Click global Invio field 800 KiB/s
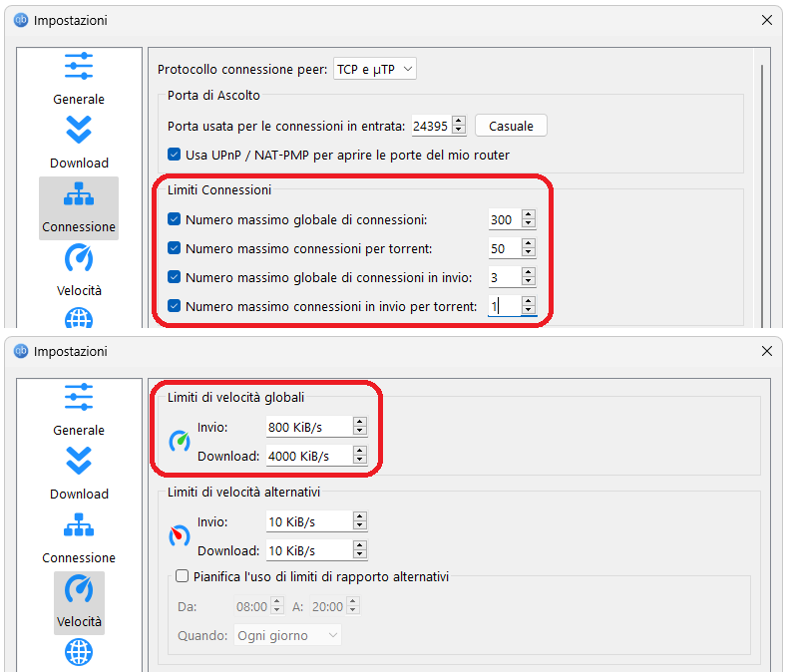 pyautogui.click(x=309, y=427)
